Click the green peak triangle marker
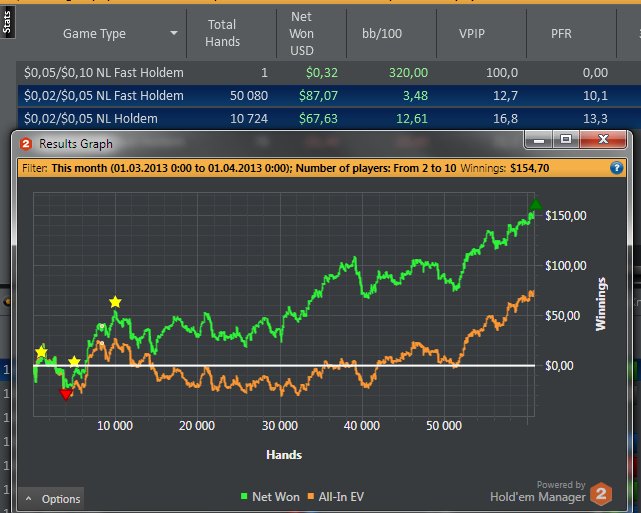 (x=535, y=205)
